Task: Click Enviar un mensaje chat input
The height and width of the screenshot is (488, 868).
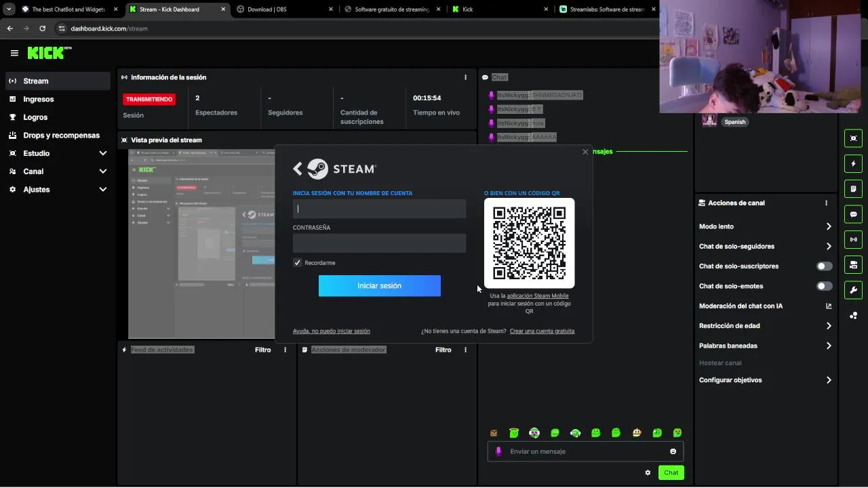Action: click(x=585, y=451)
